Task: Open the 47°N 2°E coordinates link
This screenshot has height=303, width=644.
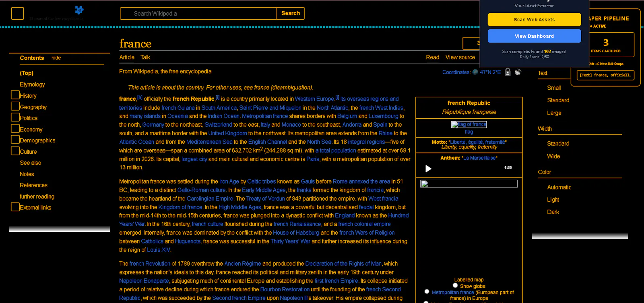Action: (490, 72)
